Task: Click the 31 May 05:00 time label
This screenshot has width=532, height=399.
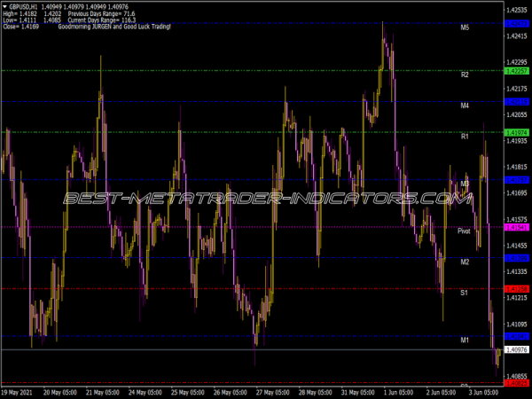Action: point(357,393)
